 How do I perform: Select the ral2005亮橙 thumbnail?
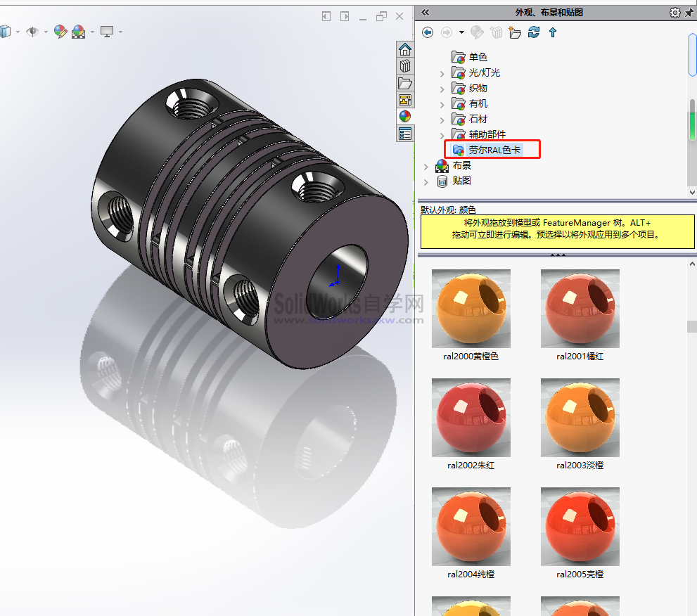[x=580, y=526]
